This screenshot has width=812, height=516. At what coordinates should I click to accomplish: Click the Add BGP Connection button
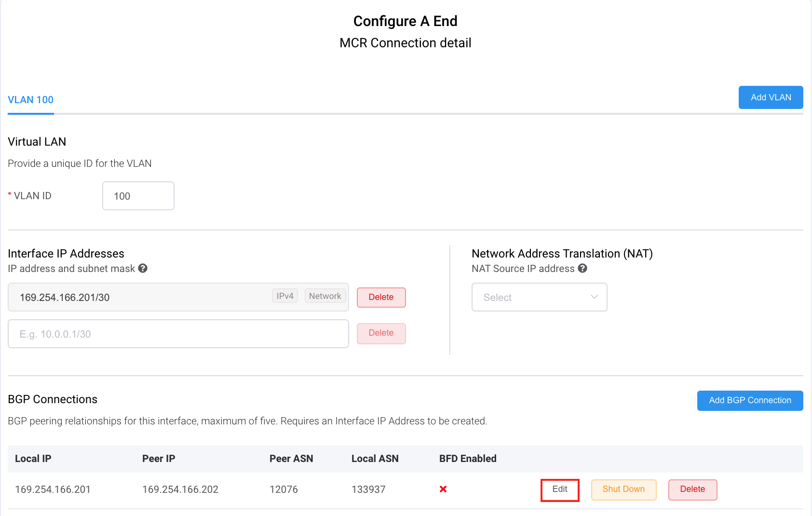click(x=750, y=400)
